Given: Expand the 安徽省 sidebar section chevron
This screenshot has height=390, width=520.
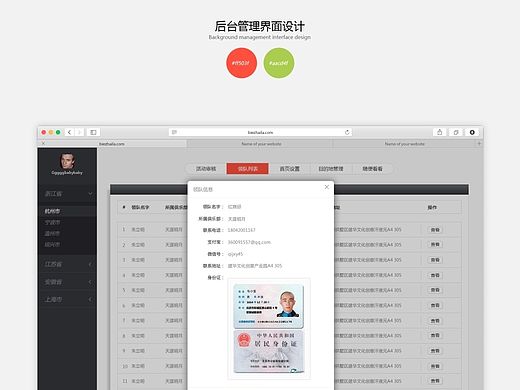Looking at the screenshot, I should [x=90, y=282].
